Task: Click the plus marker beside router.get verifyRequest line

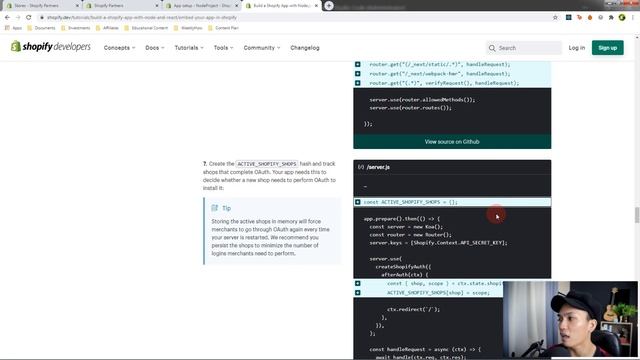Action: [x=358, y=83]
